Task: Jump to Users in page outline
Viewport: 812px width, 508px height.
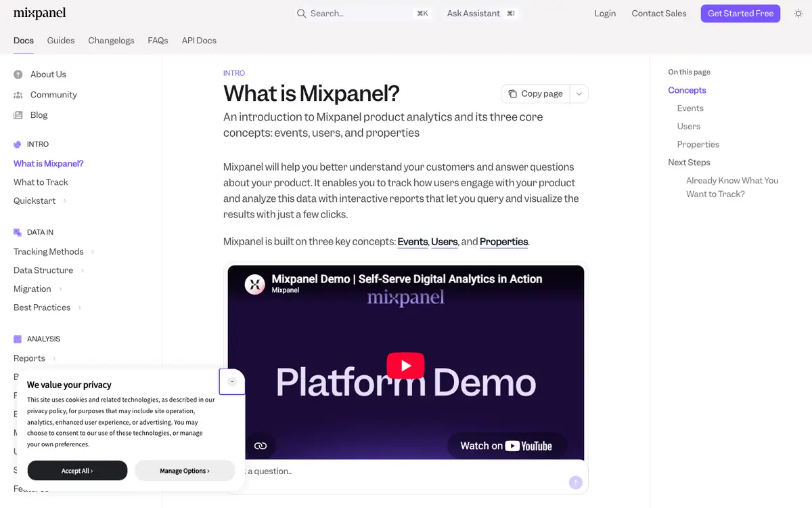Action: click(689, 127)
